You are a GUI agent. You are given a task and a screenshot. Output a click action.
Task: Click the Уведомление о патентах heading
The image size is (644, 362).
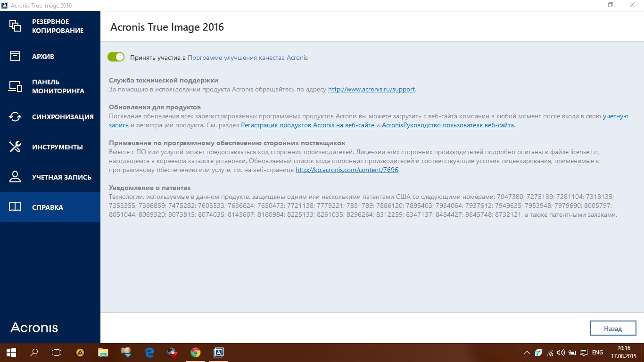(x=150, y=188)
